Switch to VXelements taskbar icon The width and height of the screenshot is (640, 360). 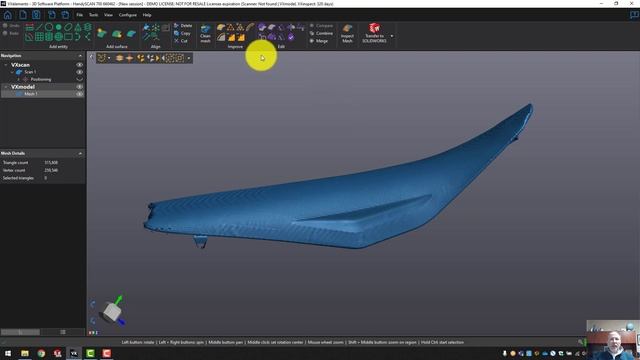pos(74,353)
